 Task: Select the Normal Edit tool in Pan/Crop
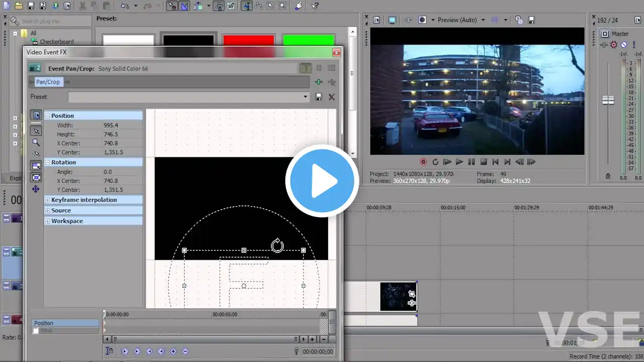36,131
